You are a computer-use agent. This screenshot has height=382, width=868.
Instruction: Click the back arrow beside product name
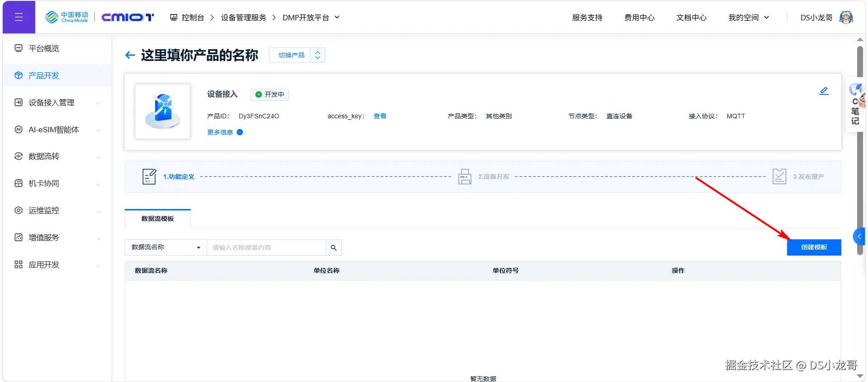click(x=130, y=55)
